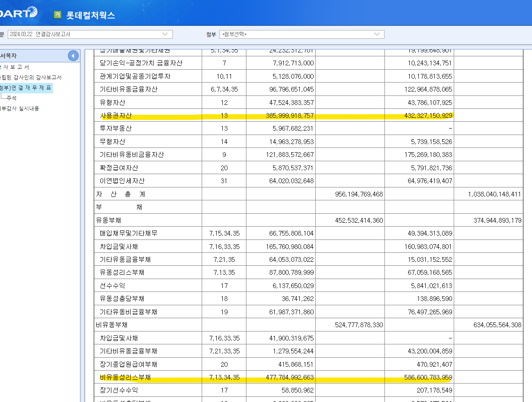Viewport: 532px width, 402px height.
Task: Click the 장기선수수익 row label
Action: pos(119,390)
